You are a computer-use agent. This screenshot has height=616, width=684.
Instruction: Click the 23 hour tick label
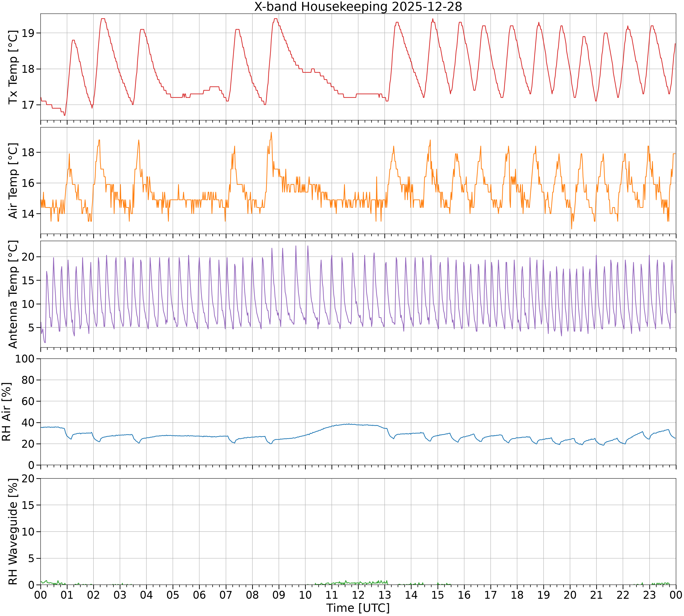pos(650,595)
